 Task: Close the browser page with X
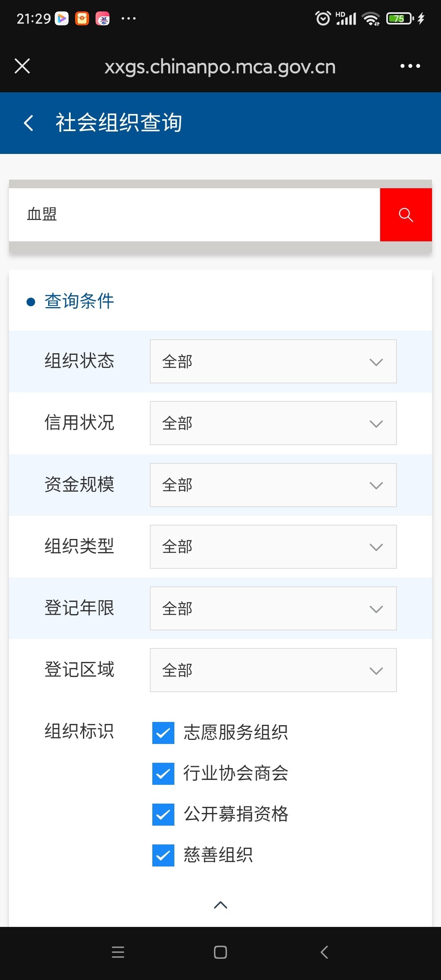click(22, 66)
